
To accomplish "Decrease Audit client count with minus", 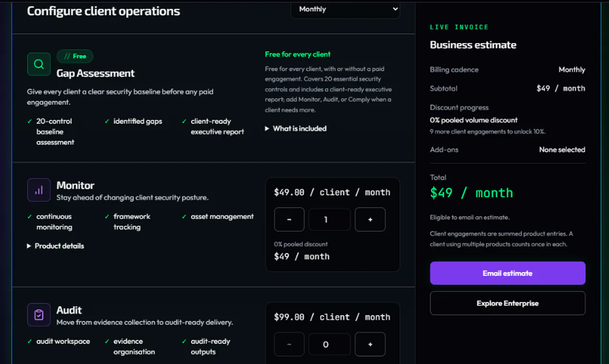I will coord(289,344).
